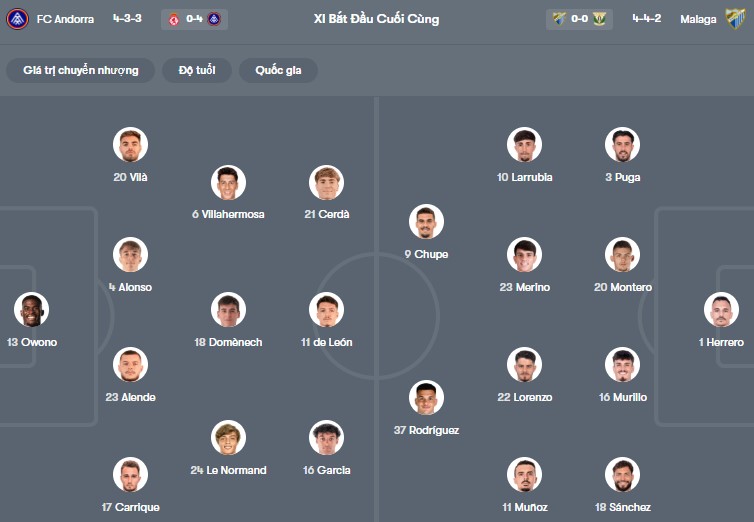The height and width of the screenshot is (522, 754).
Task: Click the Malaga club crest icon
Action: tap(736, 19)
